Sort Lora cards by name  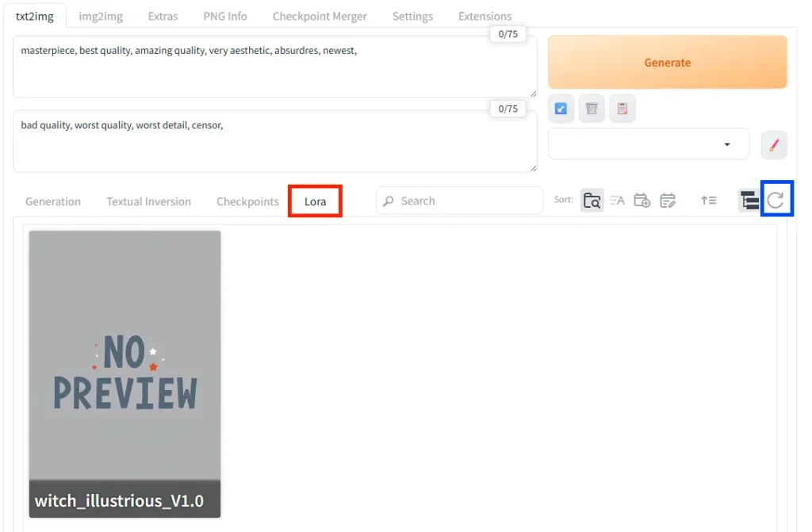click(617, 201)
